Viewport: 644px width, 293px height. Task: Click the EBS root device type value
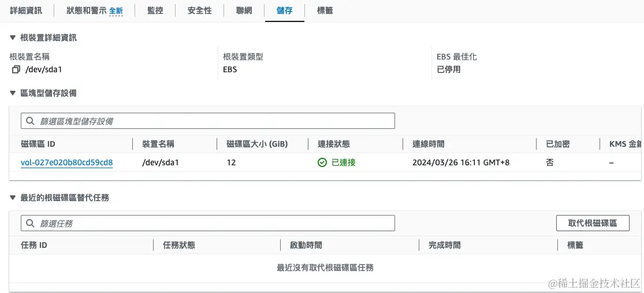pos(230,69)
